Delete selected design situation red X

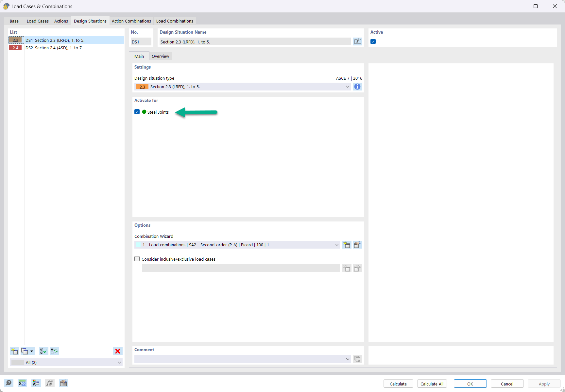pos(118,351)
